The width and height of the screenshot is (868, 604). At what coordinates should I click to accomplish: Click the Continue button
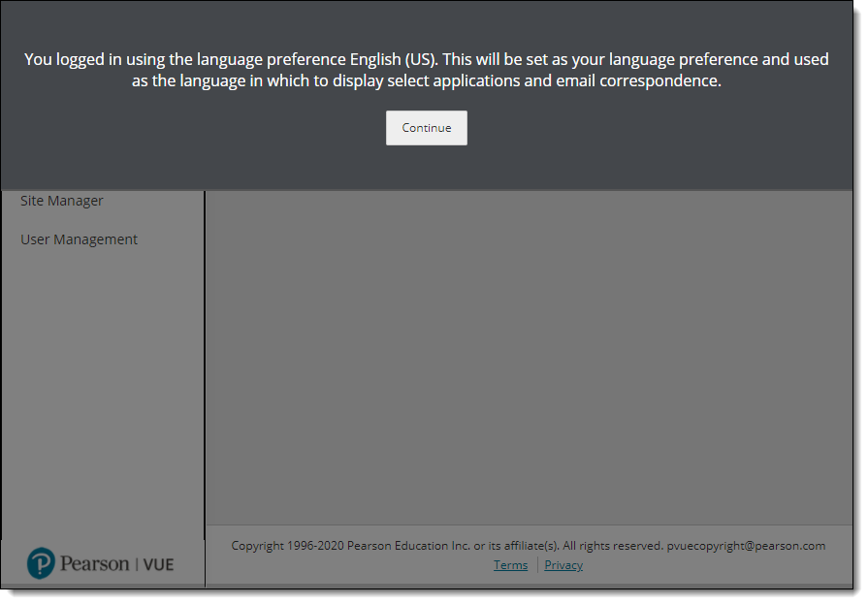tap(426, 128)
